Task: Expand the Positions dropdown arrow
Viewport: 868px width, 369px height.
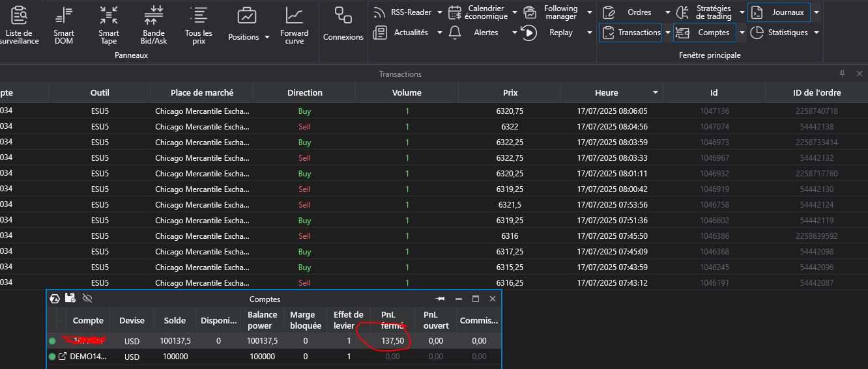Action: click(267, 38)
